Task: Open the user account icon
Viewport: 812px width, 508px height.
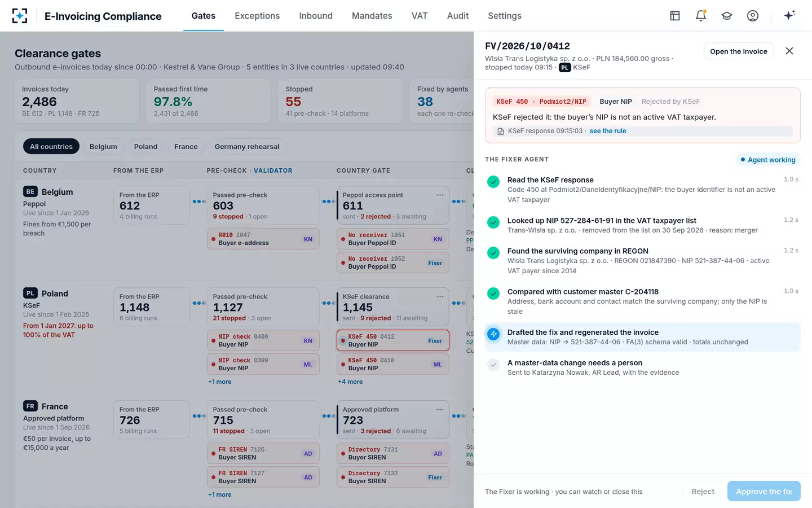Action: [x=753, y=16]
